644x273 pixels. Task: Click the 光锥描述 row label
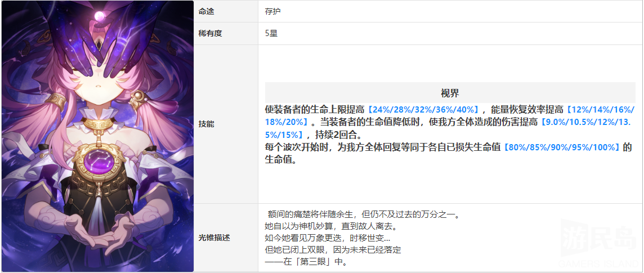click(214, 238)
